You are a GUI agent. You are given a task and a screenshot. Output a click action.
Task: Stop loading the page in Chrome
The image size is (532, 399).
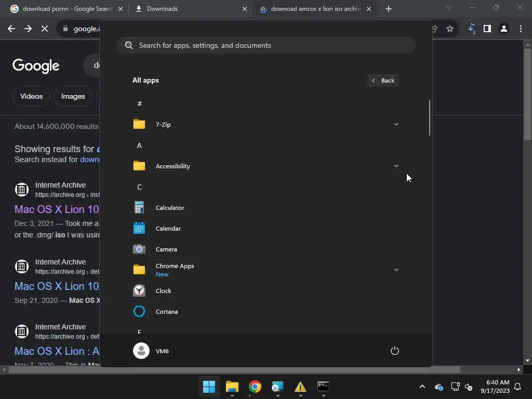45,29
